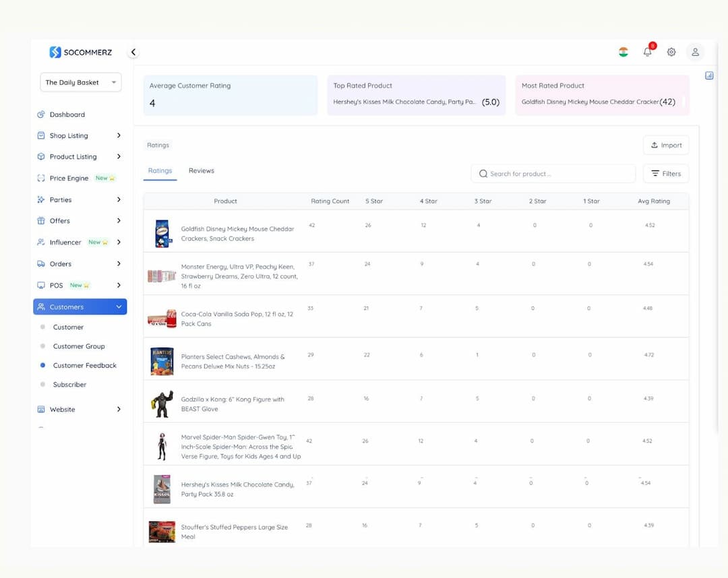The width and height of the screenshot is (728, 578).
Task: Click the Planters nuts product thumbnail
Action: click(x=162, y=361)
